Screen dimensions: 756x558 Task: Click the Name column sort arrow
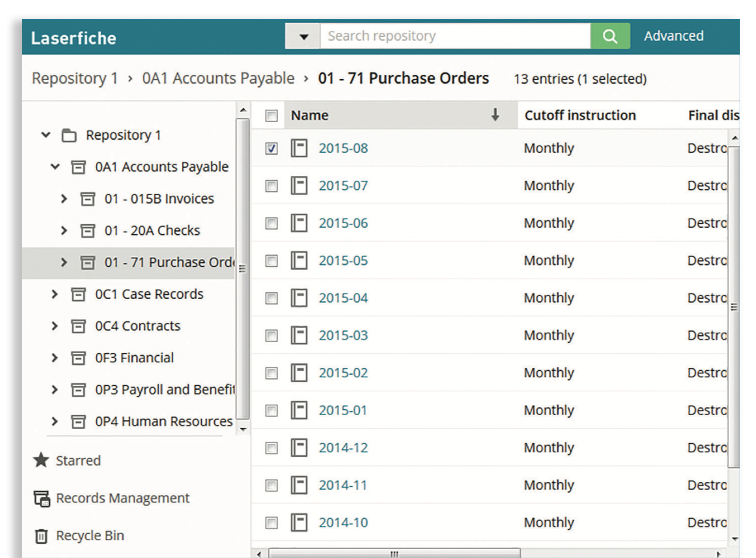495,115
